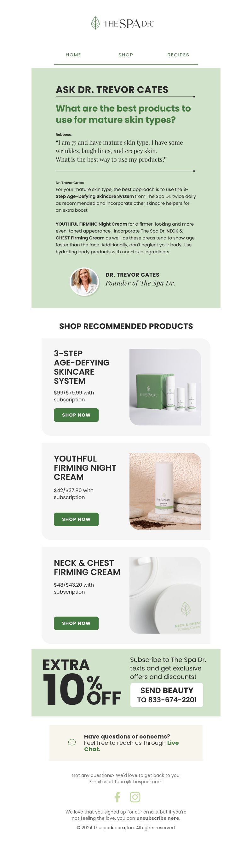The width and height of the screenshot is (252, 868).
Task: Click the unsubscribe here link
Action: (x=158, y=818)
